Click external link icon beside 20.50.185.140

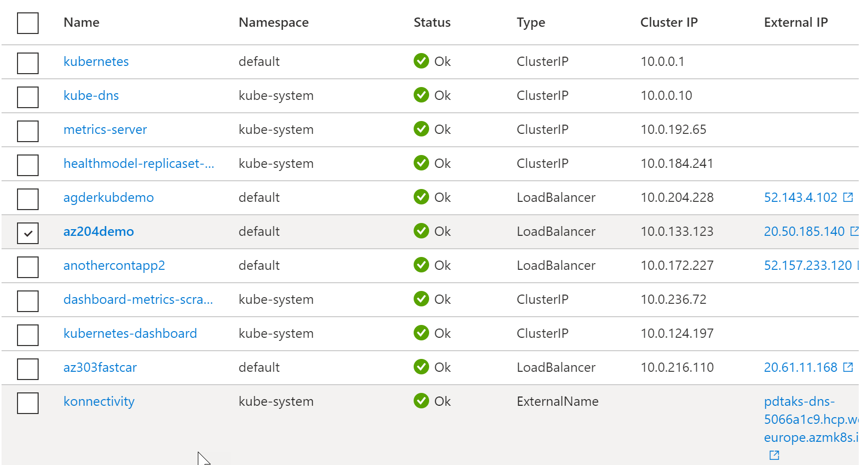click(854, 231)
